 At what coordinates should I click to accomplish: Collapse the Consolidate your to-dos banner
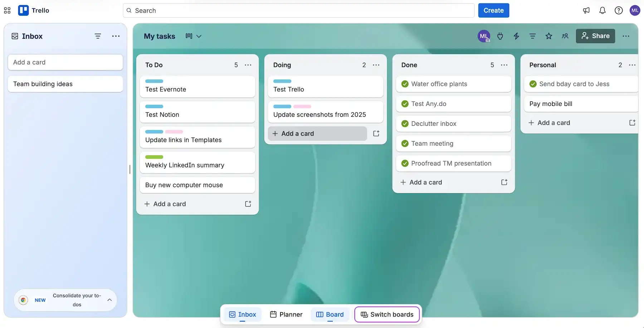click(109, 300)
